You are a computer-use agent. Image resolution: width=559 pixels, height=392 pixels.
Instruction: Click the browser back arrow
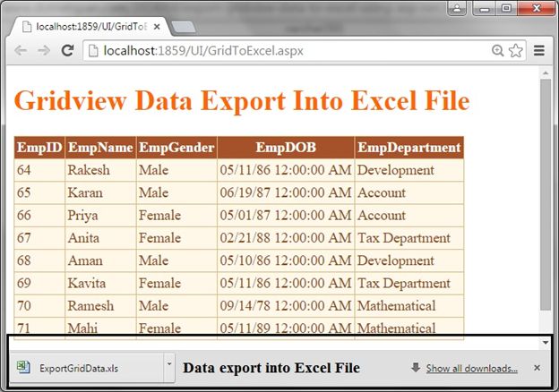(21, 50)
